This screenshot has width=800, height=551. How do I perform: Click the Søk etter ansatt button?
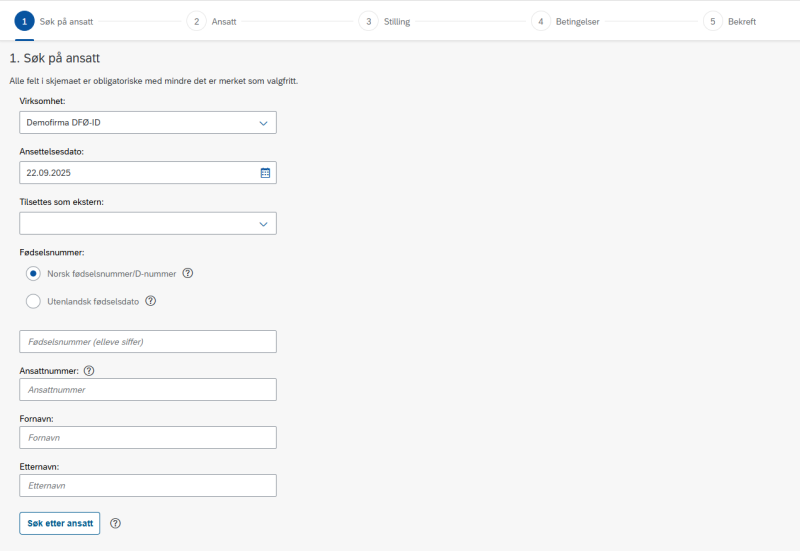coord(60,523)
